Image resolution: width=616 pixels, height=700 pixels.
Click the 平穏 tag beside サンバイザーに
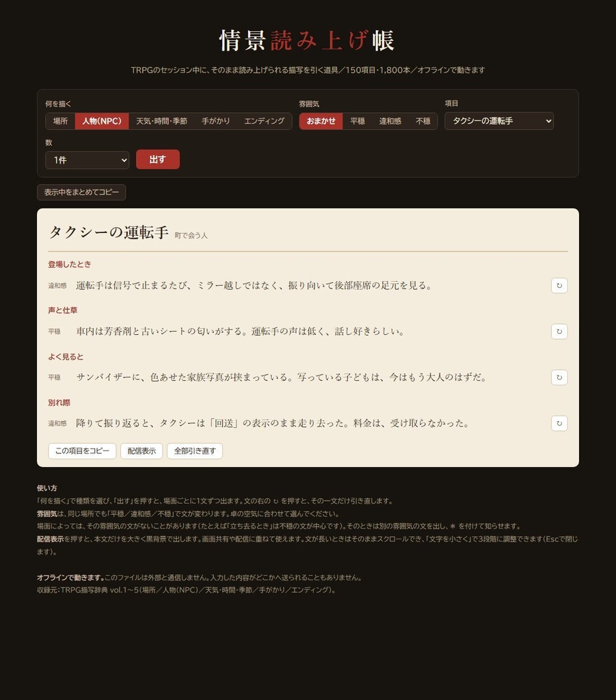pos(54,377)
